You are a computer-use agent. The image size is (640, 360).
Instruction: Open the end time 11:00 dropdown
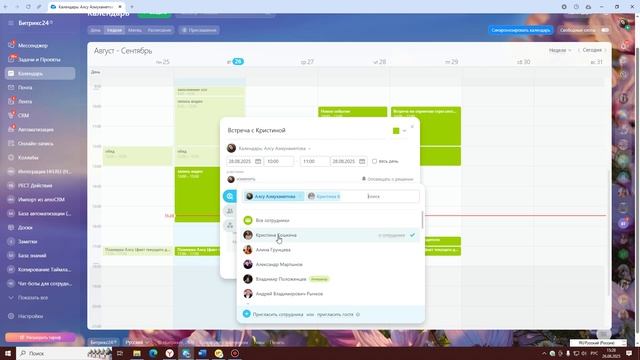(314, 162)
